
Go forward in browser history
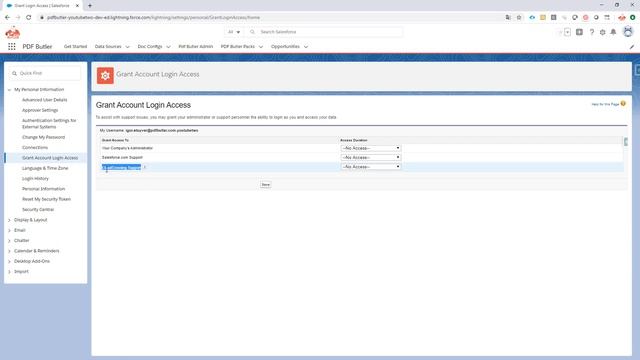[18, 18]
